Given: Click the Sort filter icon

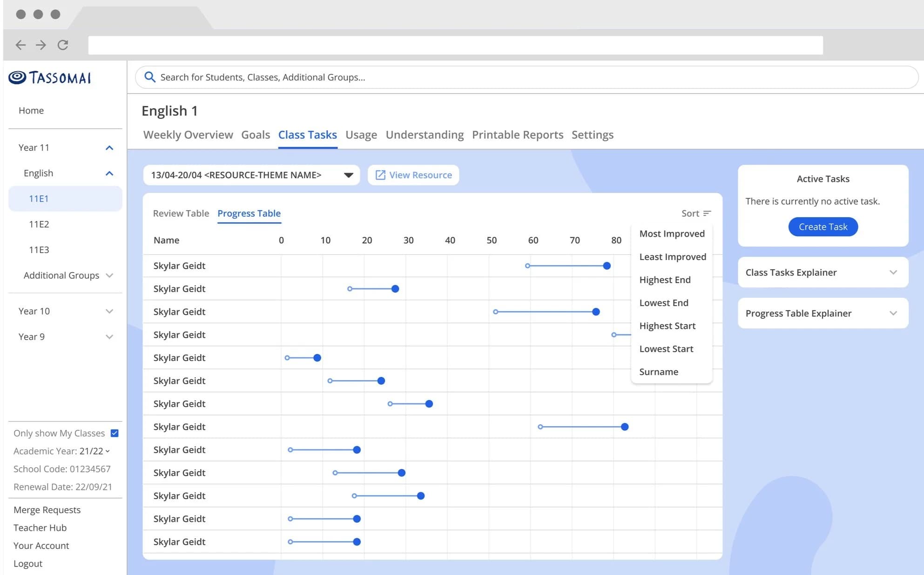Looking at the screenshot, I should 707,213.
